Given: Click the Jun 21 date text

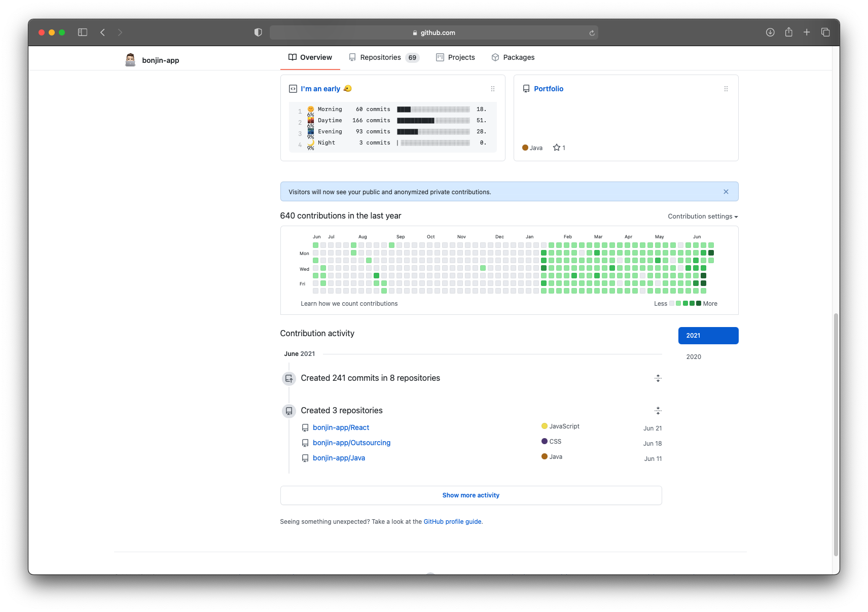Looking at the screenshot, I should (x=653, y=428).
